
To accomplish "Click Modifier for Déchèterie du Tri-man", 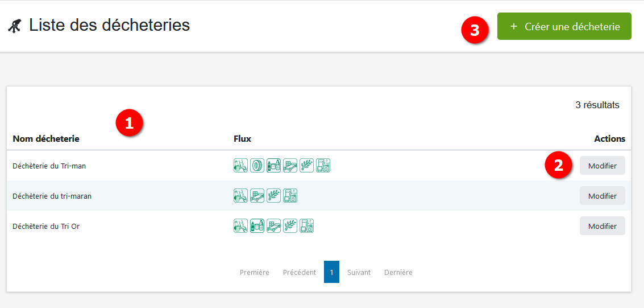I will [602, 166].
